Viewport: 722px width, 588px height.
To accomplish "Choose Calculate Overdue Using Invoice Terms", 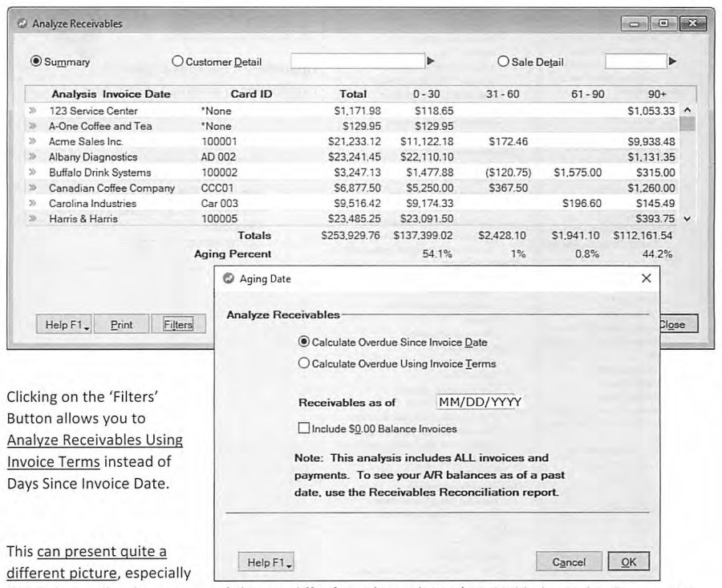I will (x=303, y=363).
